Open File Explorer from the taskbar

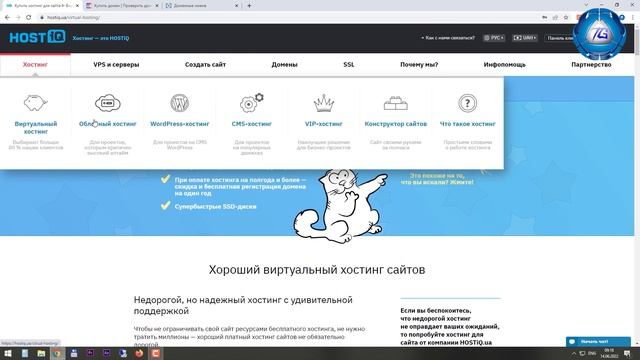point(41,353)
